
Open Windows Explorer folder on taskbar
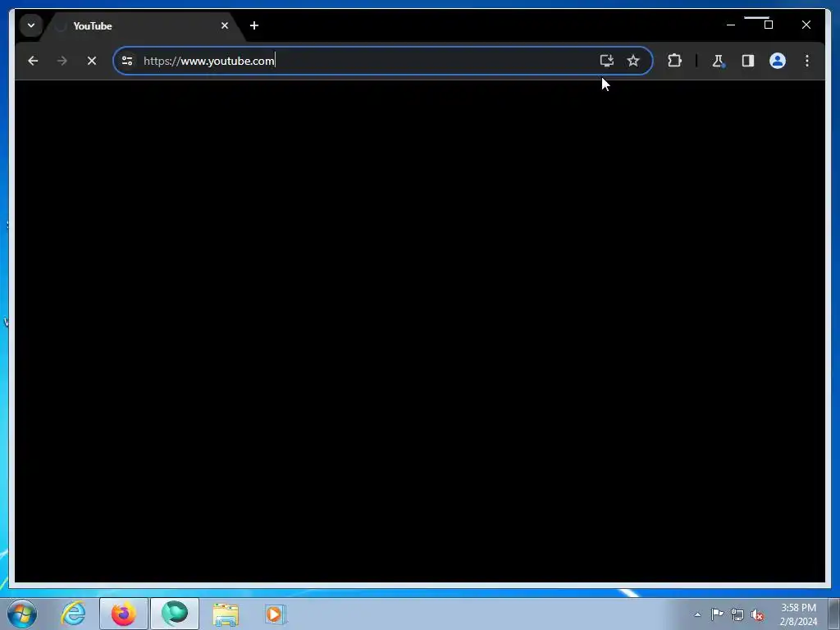pos(226,614)
